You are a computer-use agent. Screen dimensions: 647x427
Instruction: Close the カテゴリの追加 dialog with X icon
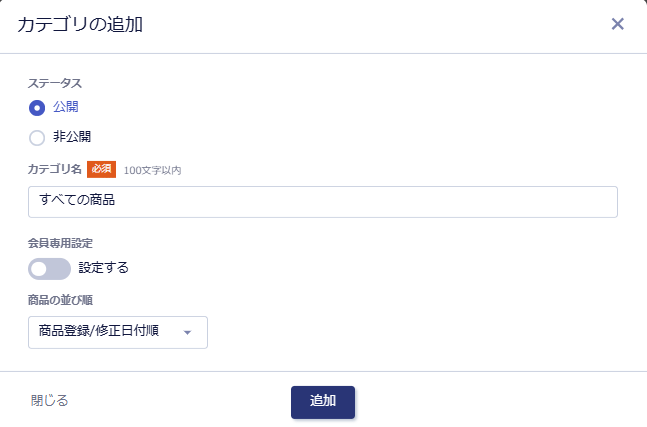coord(617,24)
